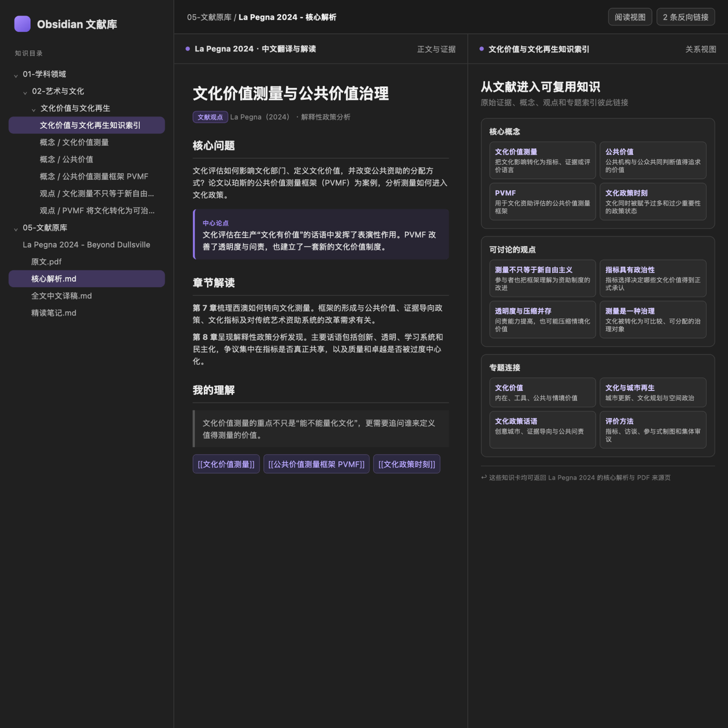Click the 阅读视图 button
This screenshot has width=728, height=728.
[x=630, y=17]
